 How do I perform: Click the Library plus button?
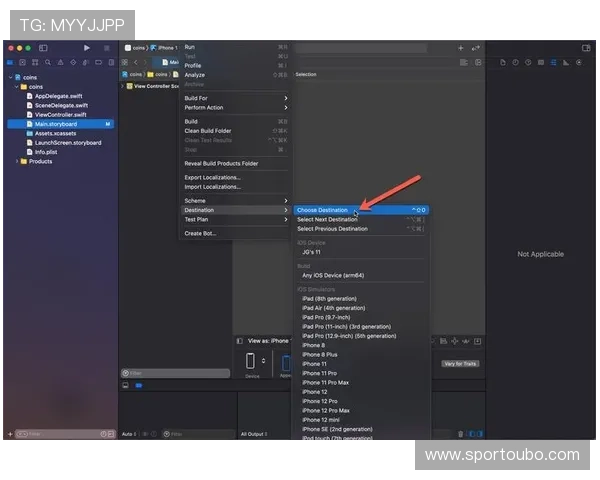click(x=460, y=47)
